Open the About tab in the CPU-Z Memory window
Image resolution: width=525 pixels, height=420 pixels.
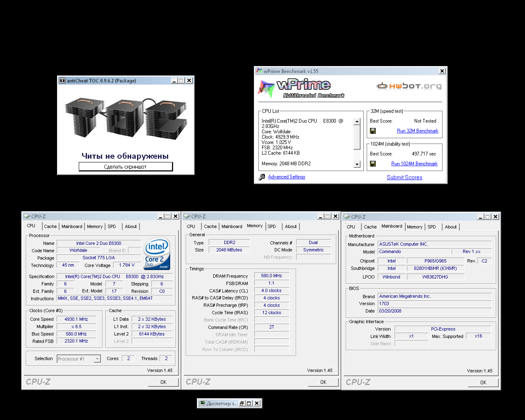[291, 226]
